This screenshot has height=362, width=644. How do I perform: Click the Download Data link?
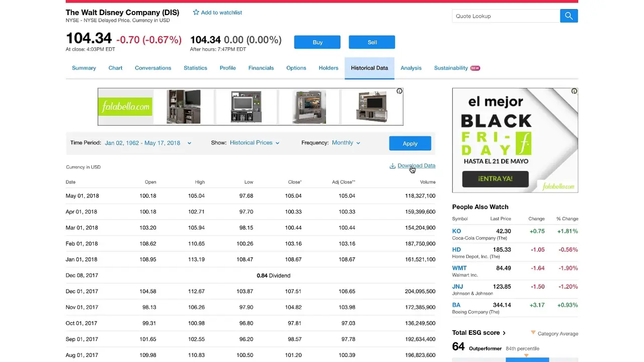417,165
